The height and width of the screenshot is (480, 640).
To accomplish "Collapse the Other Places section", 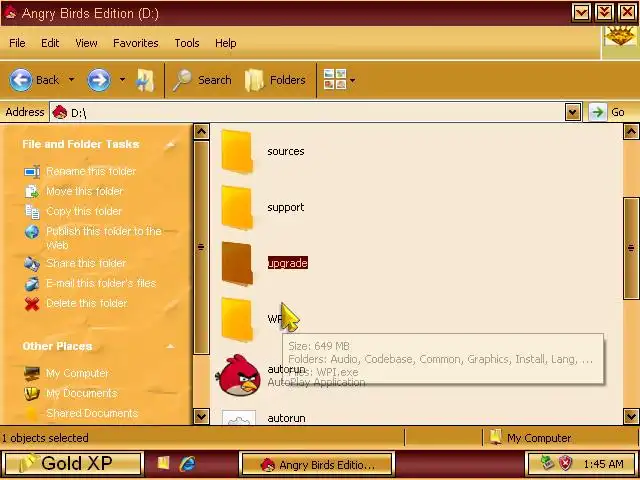I will [x=171, y=346].
